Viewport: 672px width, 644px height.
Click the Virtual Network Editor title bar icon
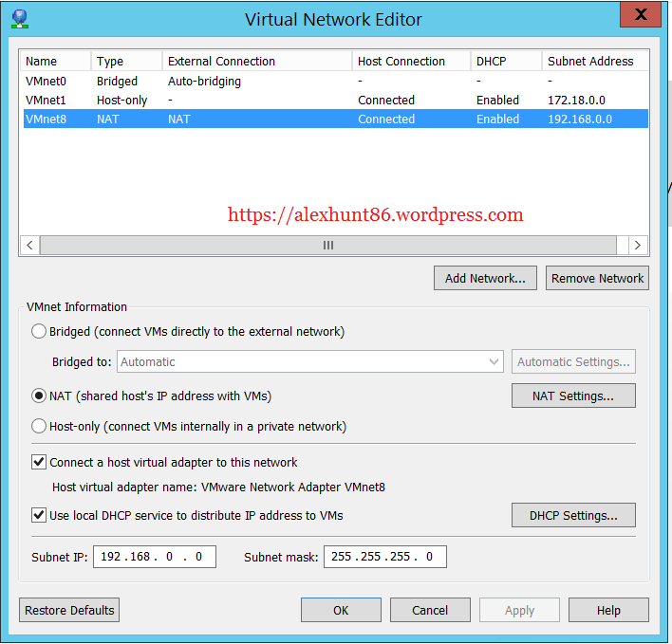[20, 19]
